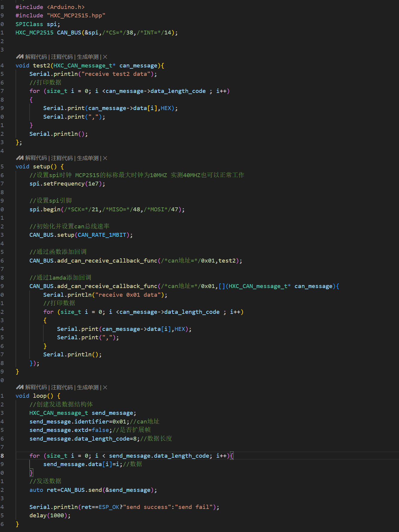Click 生成单测 above the test2 function
Viewport: 399px width, 532px height.
[x=87, y=57]
